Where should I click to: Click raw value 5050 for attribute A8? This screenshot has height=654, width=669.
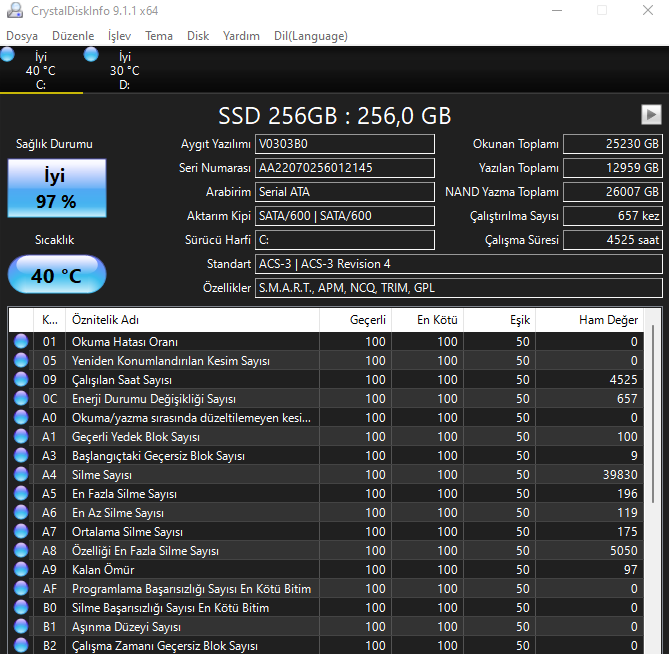(x=624, y=551)
